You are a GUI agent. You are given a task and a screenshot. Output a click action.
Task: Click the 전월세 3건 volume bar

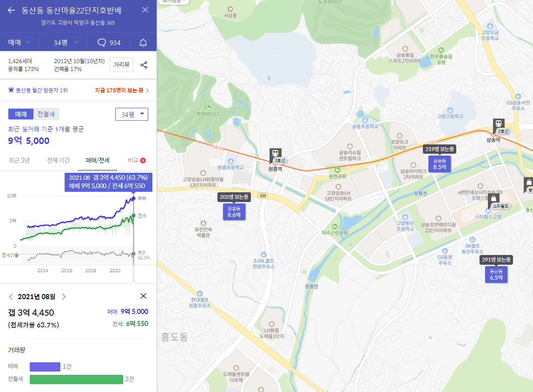pyautogui.click(x=76, y=379)
